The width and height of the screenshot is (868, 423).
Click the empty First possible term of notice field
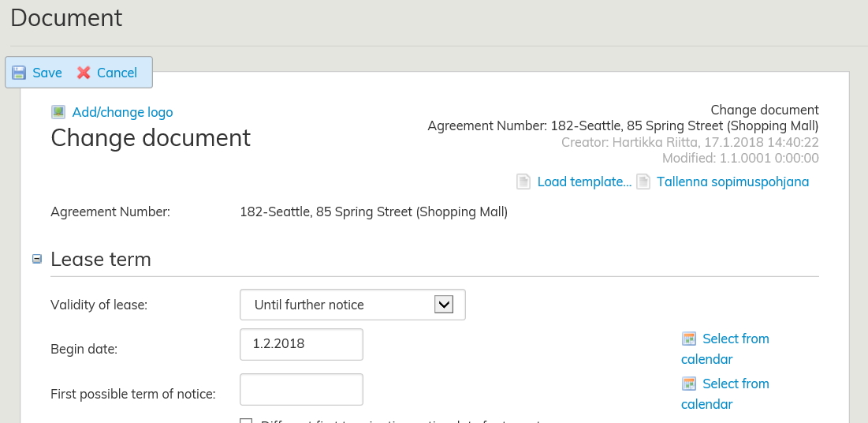click(301, 389)
